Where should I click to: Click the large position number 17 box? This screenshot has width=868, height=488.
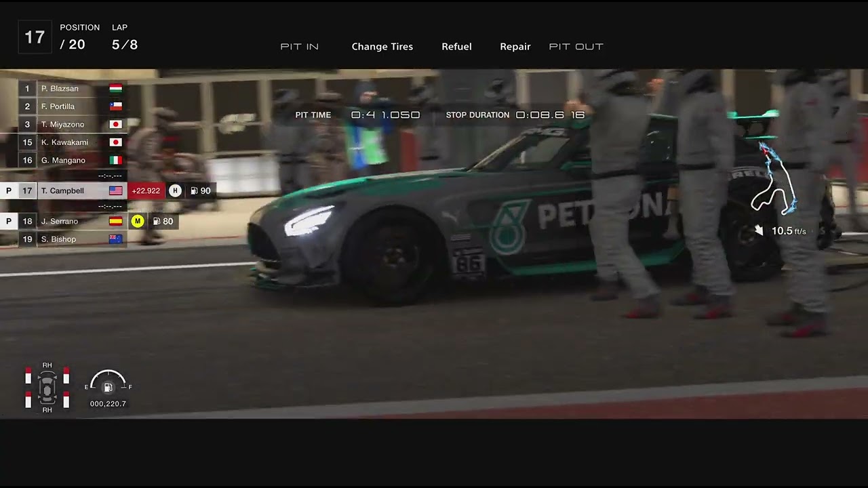coord(35,37)
